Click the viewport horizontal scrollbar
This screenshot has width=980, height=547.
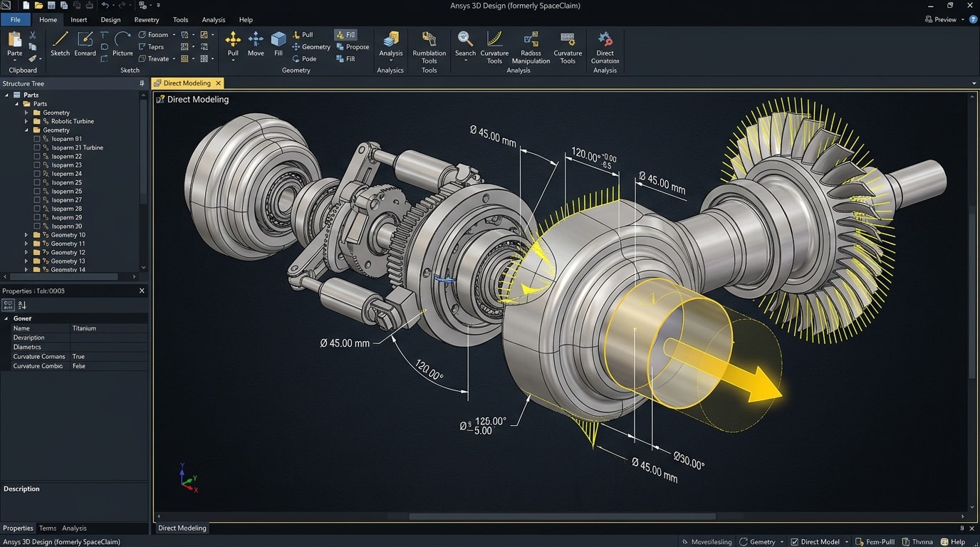click(x=562, y=516)
